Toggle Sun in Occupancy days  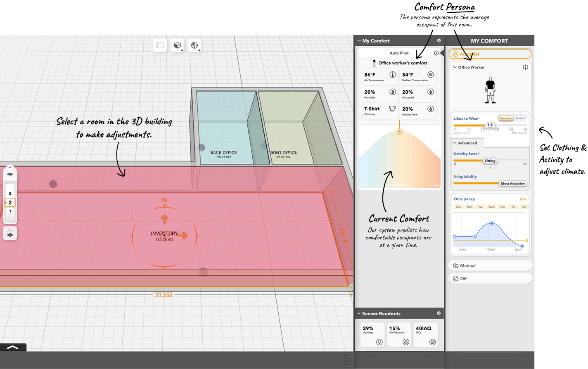click(x=458, y=207)
